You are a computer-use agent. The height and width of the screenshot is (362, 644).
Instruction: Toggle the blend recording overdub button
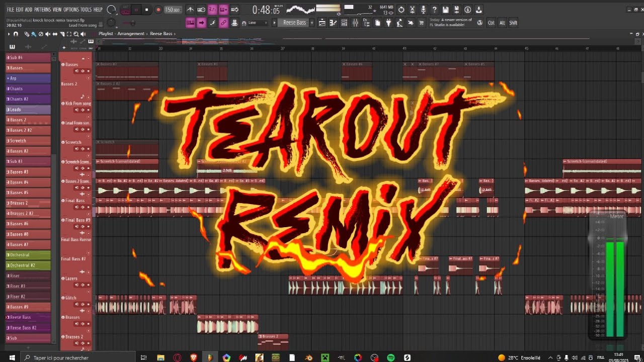(x=224, y=10)
